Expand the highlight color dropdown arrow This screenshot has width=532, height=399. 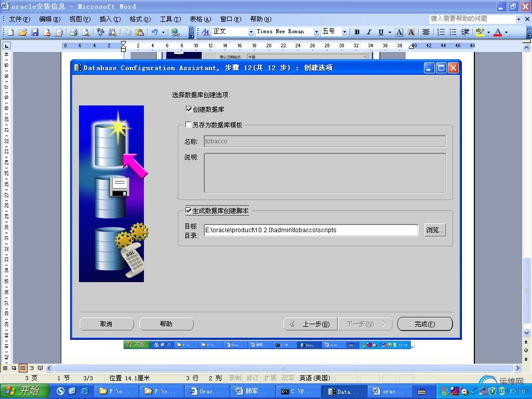(x=488, y=32)
